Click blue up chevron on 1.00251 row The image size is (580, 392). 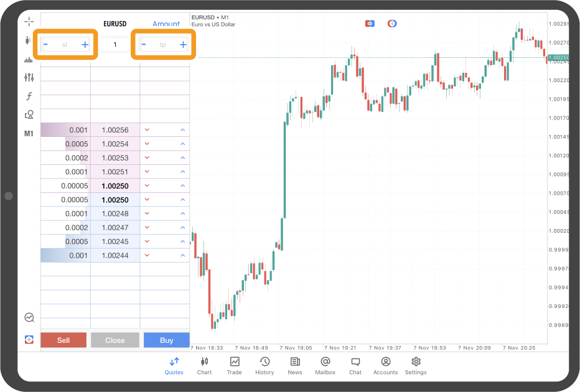[182, 172]
